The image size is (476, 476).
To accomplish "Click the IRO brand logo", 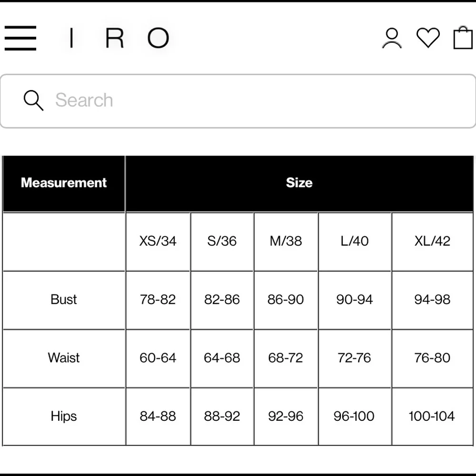I will (x=119, y=38).
